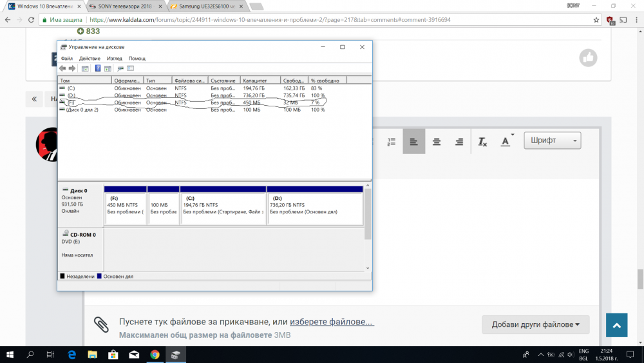Open the Action Center notifications icon

click(630, 355)
